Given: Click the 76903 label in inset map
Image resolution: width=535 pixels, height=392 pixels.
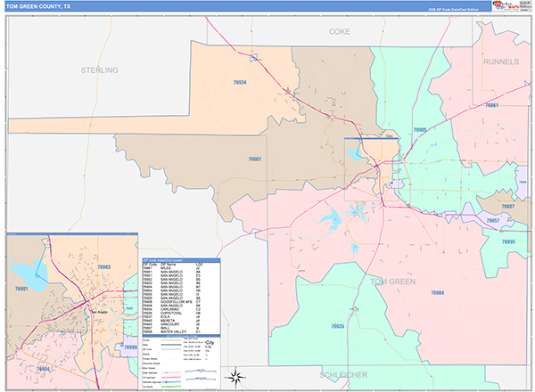Looking at the screenshot, I should (103, 266).
